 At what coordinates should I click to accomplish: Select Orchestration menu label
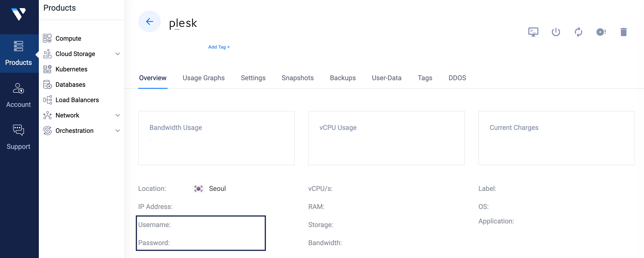tap(74, 131)
